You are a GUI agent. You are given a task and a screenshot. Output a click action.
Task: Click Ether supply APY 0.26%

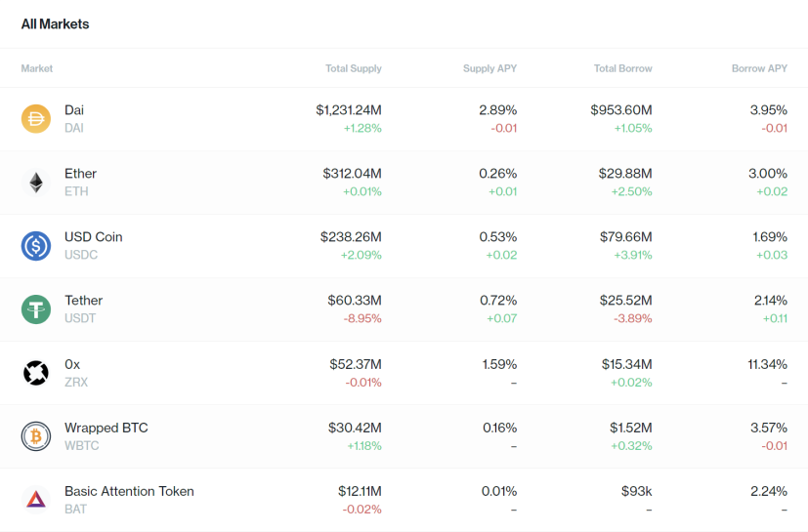tap(497, 174)
